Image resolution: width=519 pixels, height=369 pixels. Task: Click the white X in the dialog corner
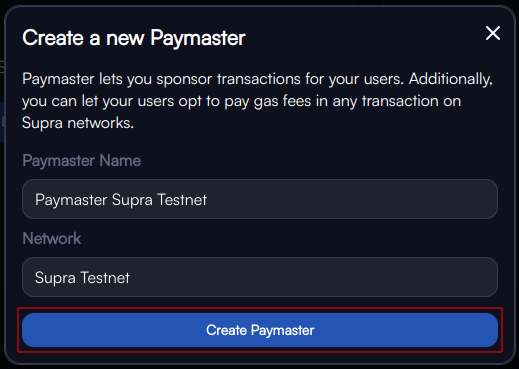tap(493, 33)
